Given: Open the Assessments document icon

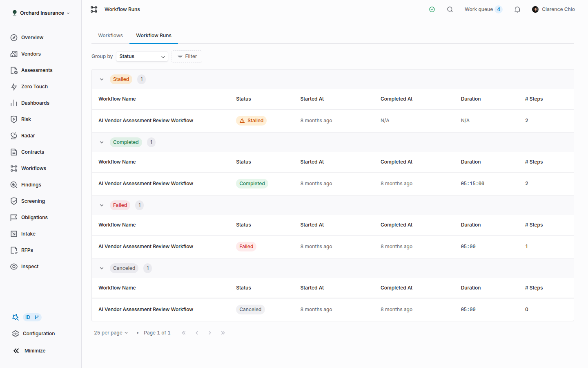Looking at the screenshot, I should pos(14,70).
